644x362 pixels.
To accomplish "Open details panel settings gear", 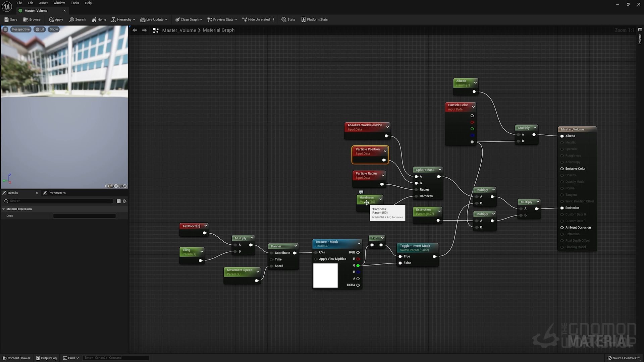I will coord(125,201).
